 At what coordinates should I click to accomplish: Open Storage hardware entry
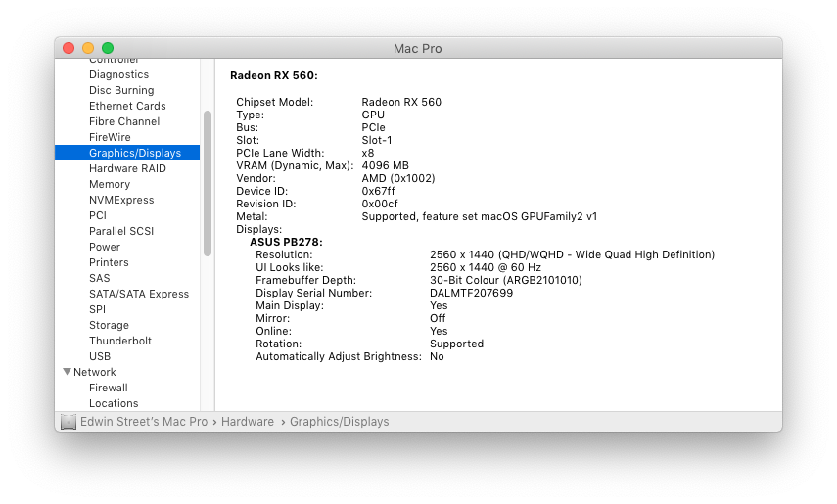109,325
